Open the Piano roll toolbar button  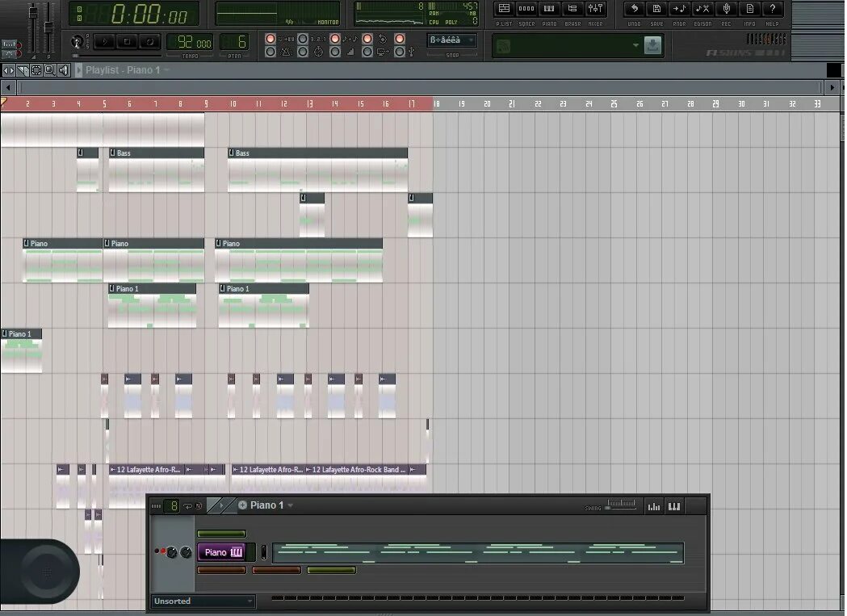click(549, 9)
